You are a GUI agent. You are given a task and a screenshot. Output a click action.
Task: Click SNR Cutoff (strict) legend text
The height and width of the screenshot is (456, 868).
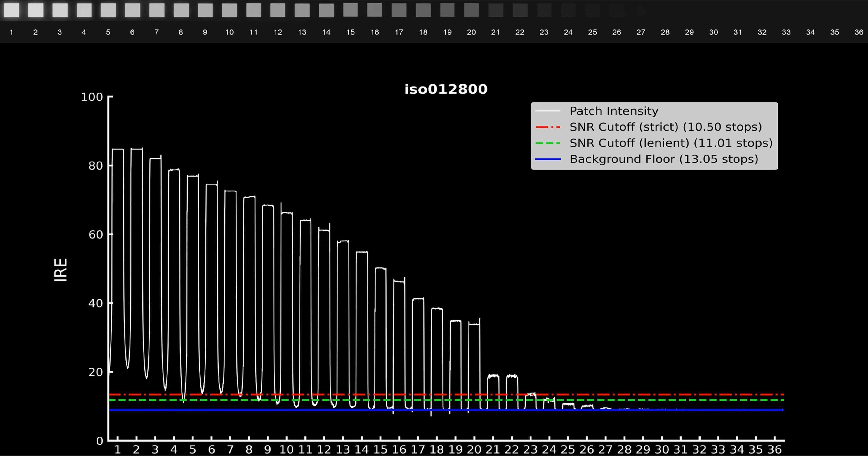[x=665, y=127]
